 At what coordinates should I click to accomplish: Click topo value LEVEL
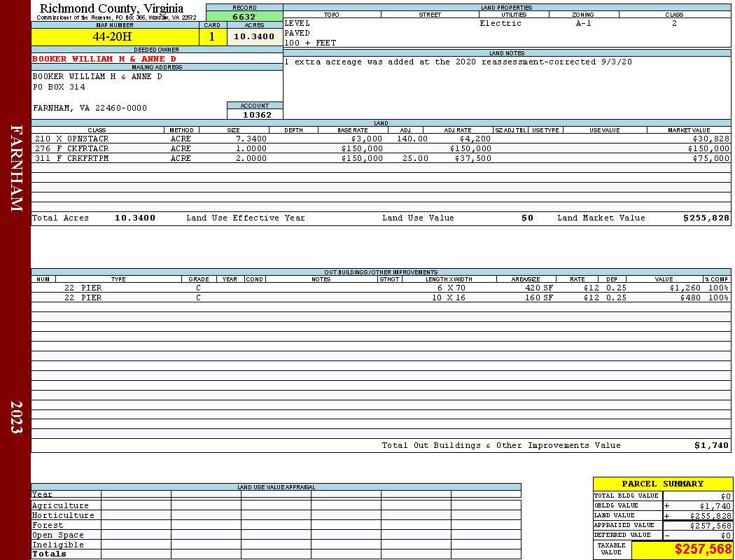point(297,23)
